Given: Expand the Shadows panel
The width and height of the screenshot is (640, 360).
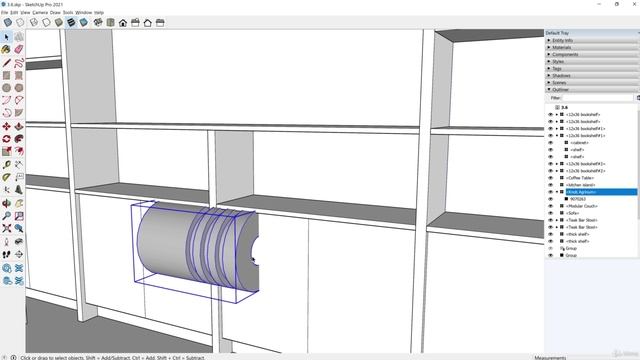Looking at the screenshot, I should [x=592, y=76].
